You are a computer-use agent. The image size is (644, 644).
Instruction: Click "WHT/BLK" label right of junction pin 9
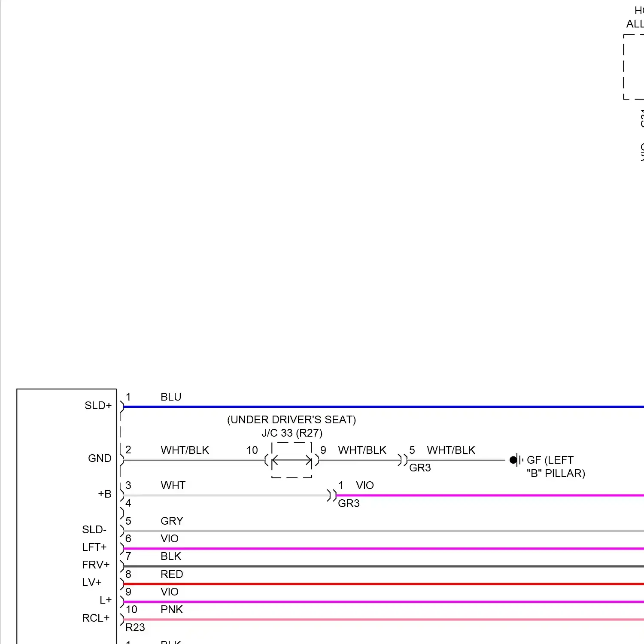[x=362, y=450]
